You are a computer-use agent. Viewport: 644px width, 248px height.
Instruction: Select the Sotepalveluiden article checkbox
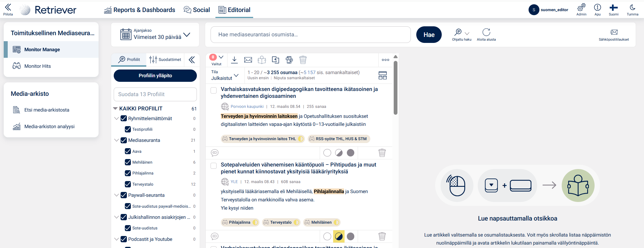(213, 166)
